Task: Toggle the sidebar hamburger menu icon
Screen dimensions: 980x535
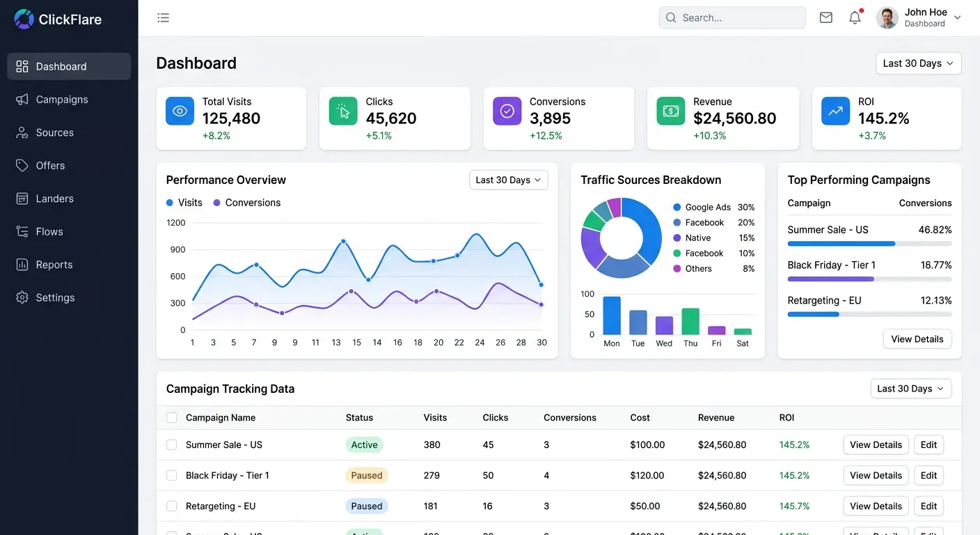Action: [163, 17]
